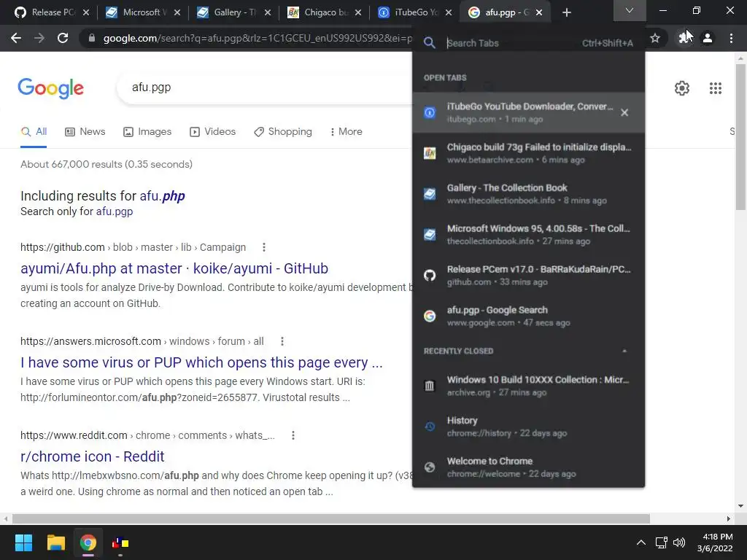Select the Videos search filter
This screenshot has width=747, height=560.
pyautogui.click(x=212, y=132)
